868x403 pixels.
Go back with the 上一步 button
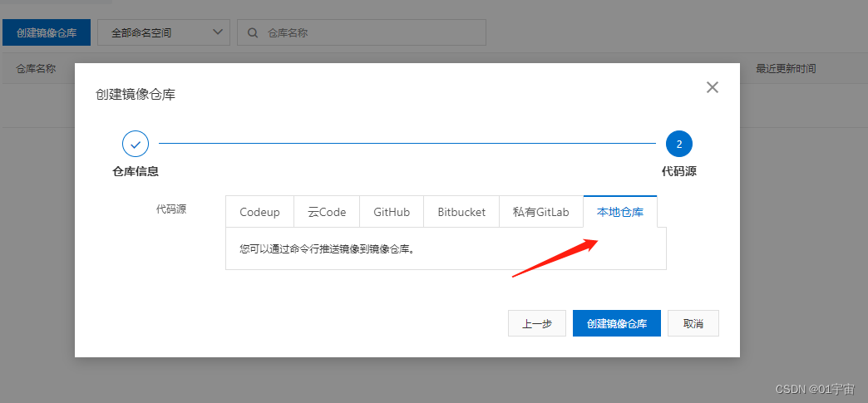point(537,323)
